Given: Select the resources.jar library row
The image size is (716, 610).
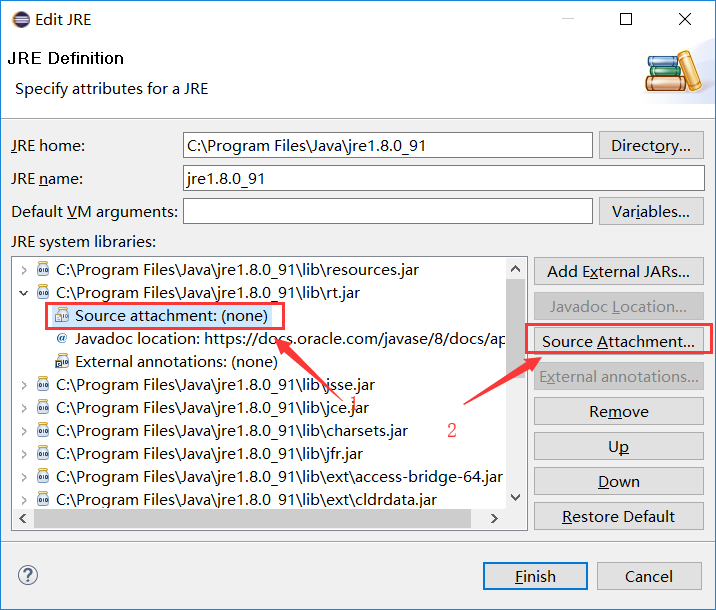Looking at the screenshot, I should click(237, 269).
